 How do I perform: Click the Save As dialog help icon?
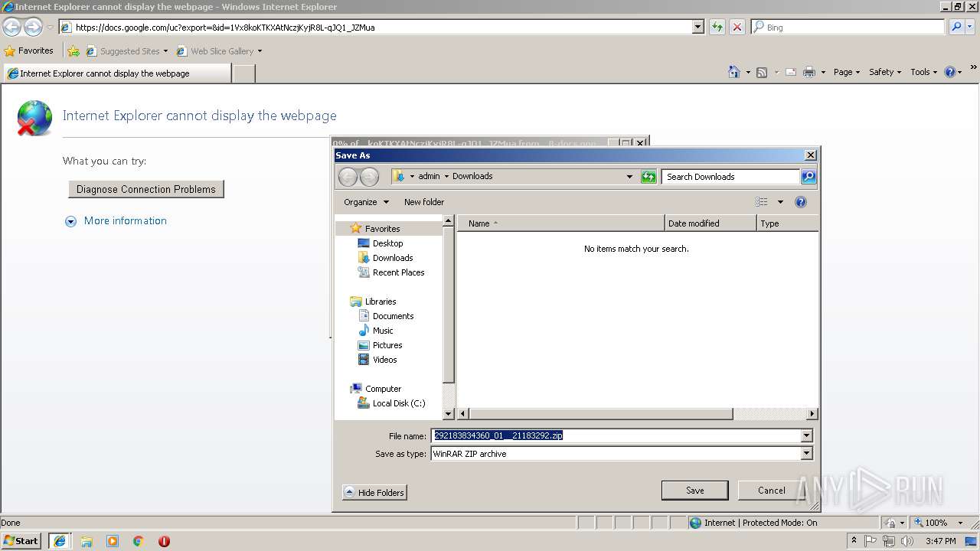(801, 202)
